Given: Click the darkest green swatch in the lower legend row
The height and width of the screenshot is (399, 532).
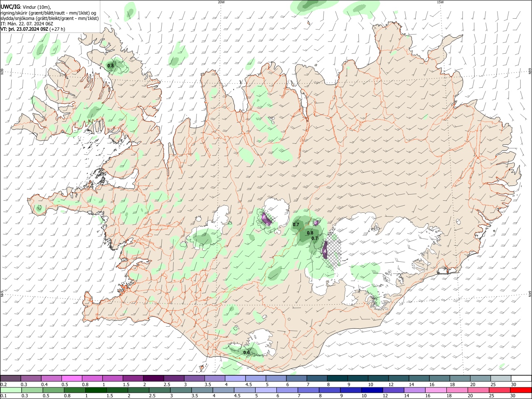Looking at the screenshot, I should [96, 390].
